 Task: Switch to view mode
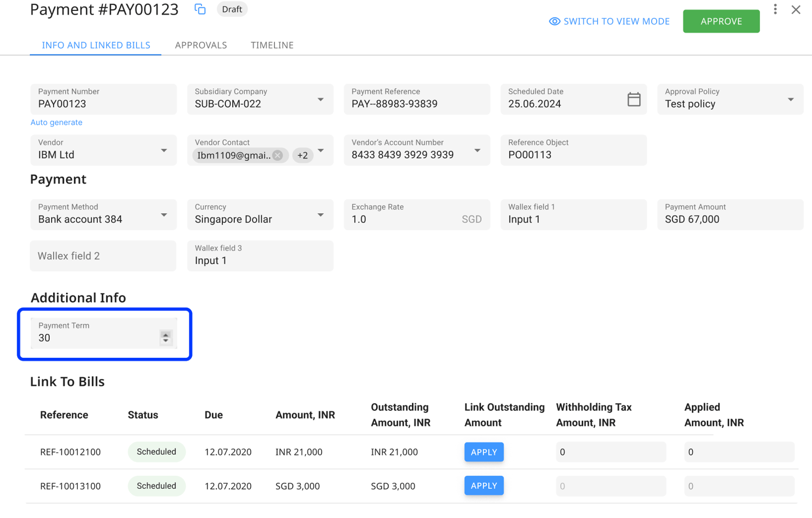[x=609, y=22]
